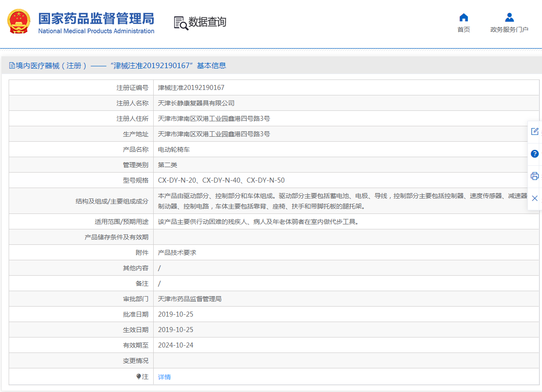Viewport: 542px width, 392px height.
Task: Go to 首页 via the house icon
Action: click(x=463, y=17)
